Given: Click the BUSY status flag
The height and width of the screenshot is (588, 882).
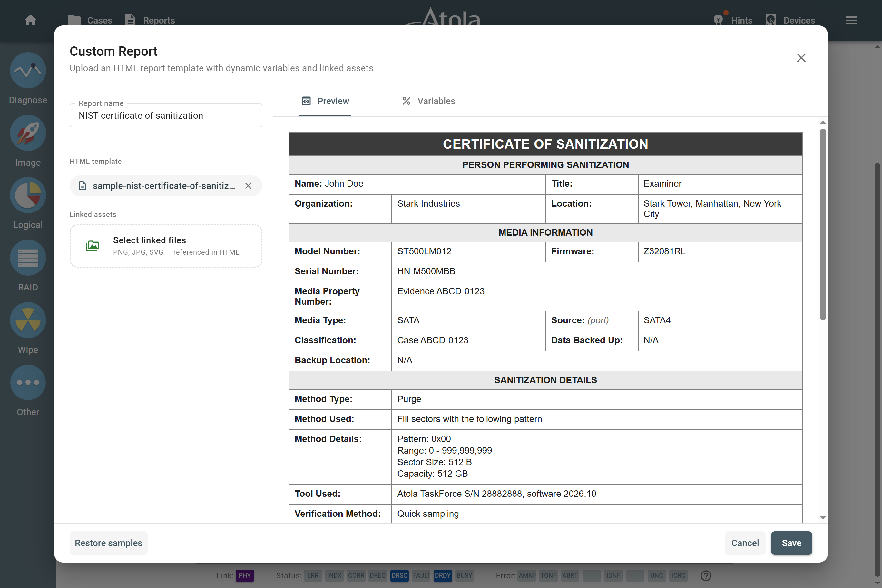Looking at the screenshot, I should click(464, 576).
